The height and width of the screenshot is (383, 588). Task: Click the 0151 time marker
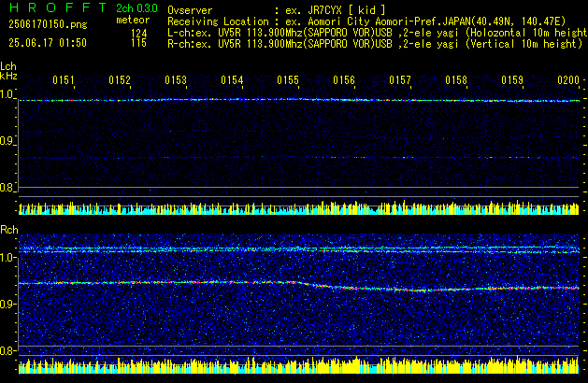64,80
